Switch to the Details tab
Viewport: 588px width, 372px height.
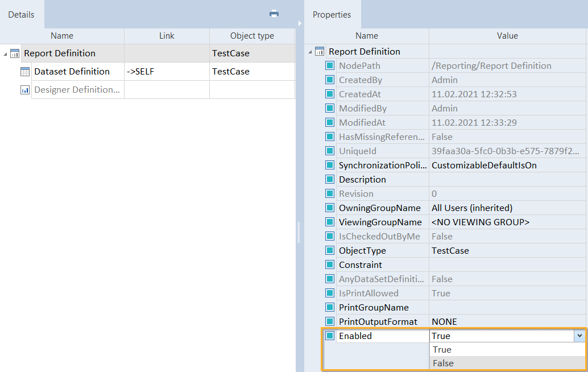[21, 15]
